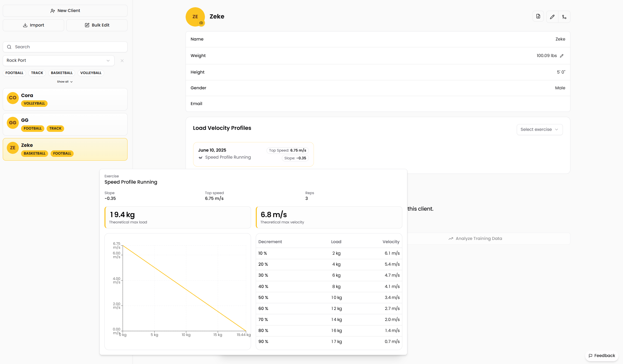The width and height of the screenshot is (623, 364).
Task: Click the merge clients icon
Action: click(x=564, y=17)
